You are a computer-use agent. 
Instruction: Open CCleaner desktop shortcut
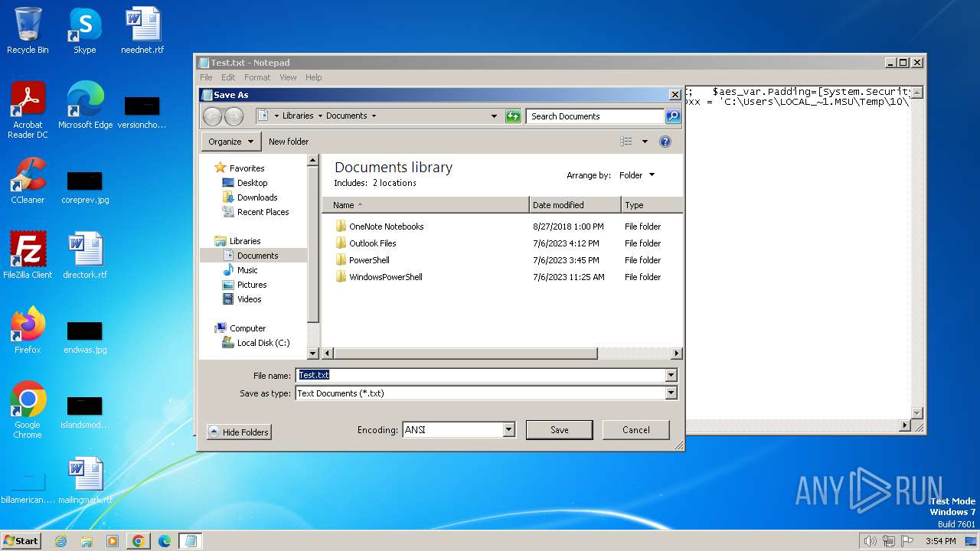(x=28, y=181)
